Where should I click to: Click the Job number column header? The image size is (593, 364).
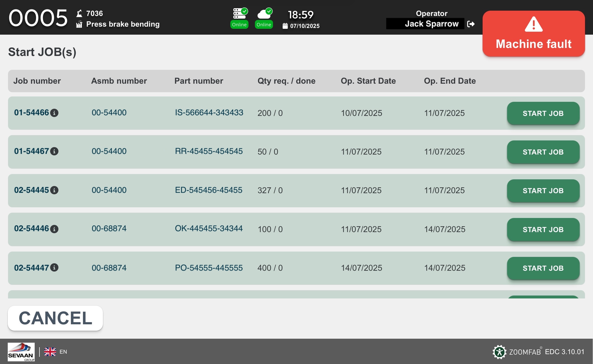point(37,81)
